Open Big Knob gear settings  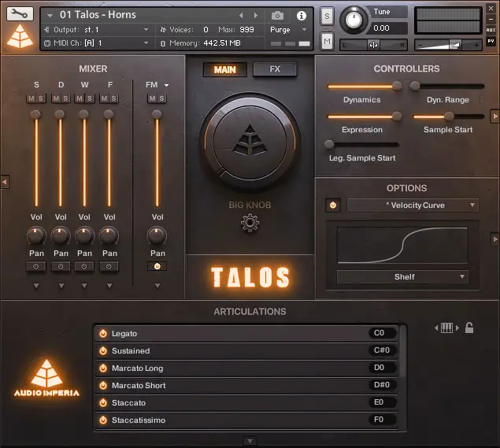(x=250, y=223)
